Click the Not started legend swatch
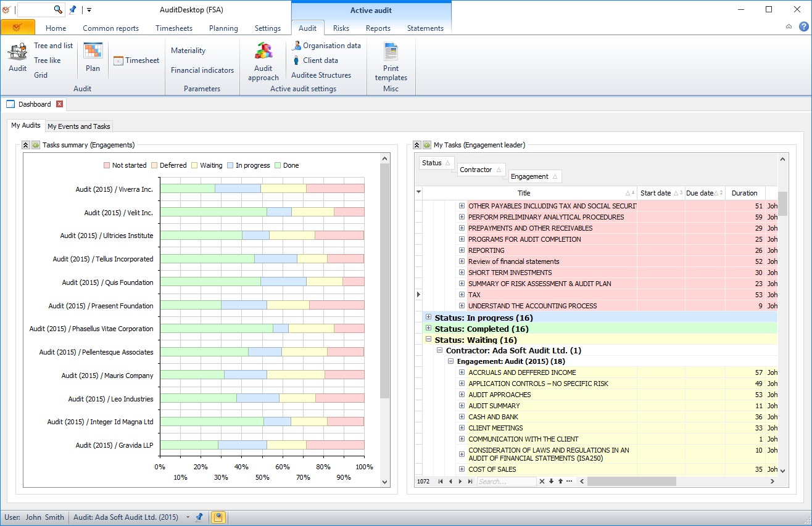 (106, 165)
